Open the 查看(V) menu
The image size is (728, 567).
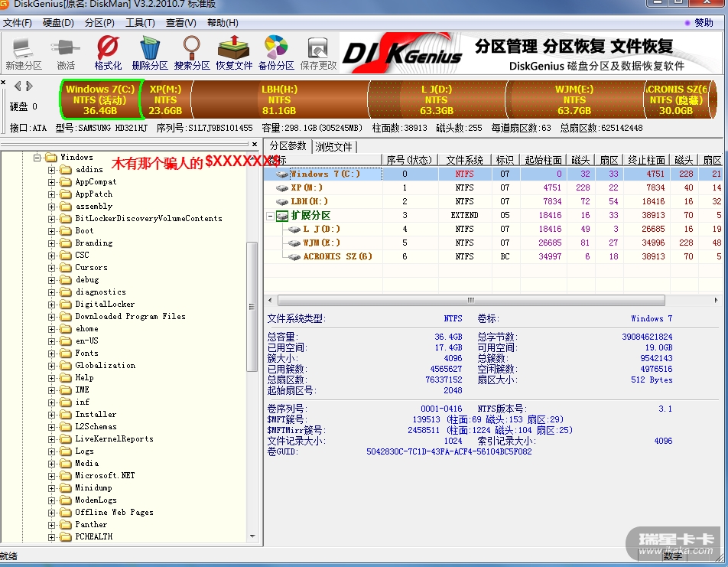point(181,23)
